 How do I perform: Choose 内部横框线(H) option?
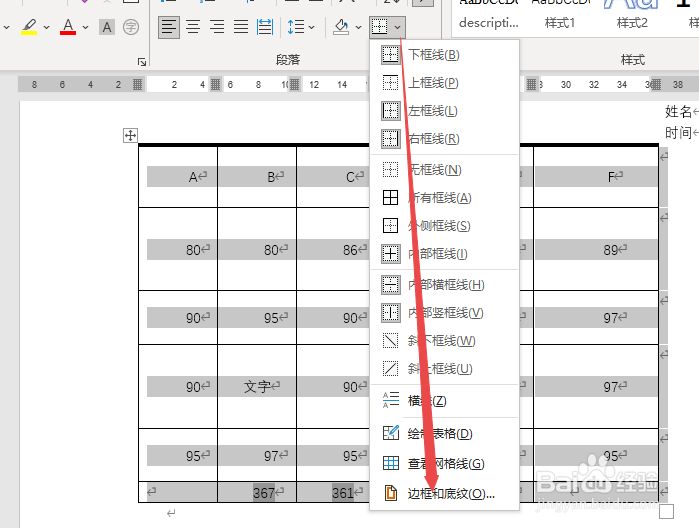445,285
